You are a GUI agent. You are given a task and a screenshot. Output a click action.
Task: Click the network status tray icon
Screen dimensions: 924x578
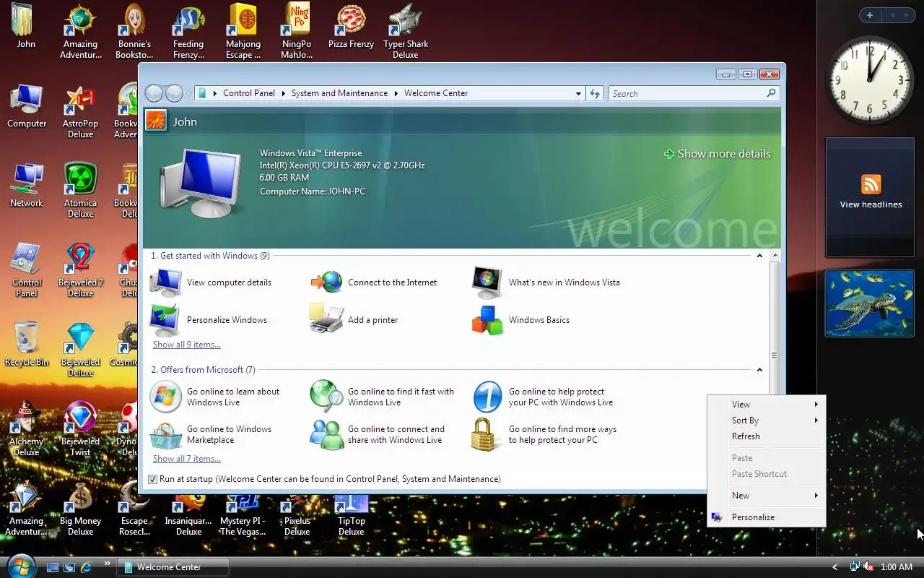[855, 567]
